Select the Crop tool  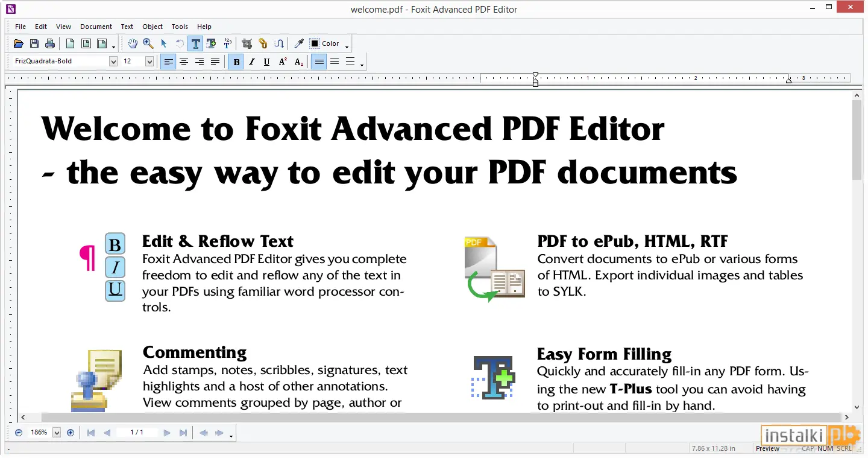click(x=247, y=43)
